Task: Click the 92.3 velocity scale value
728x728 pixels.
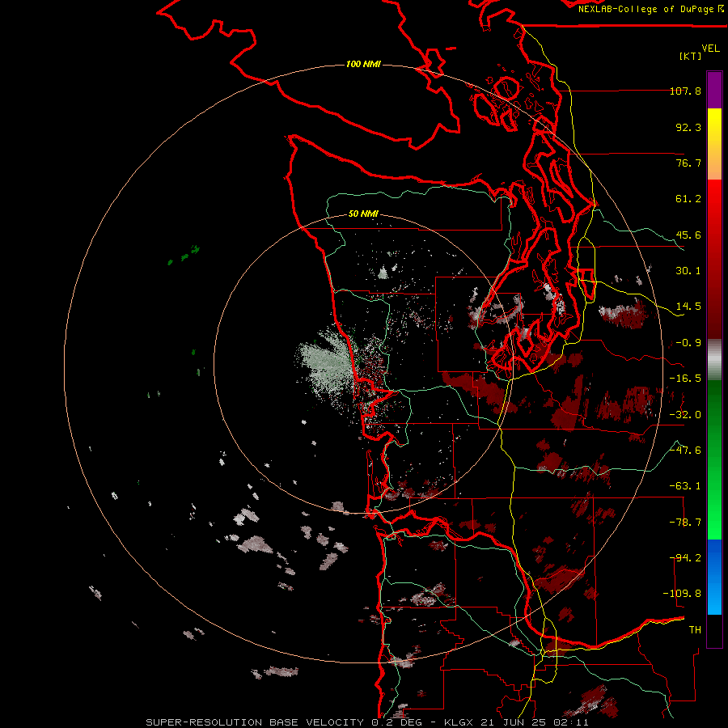Action: tap(688, 127)
